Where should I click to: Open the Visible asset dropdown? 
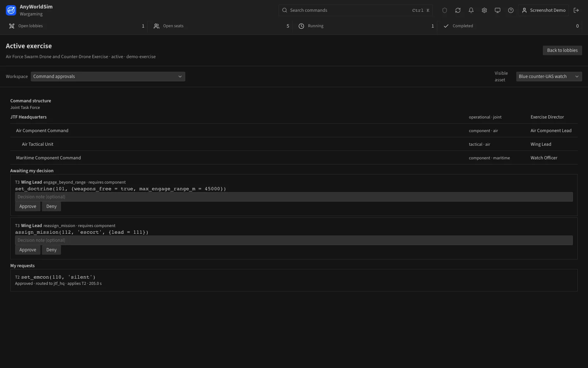[x=549, y=77]
